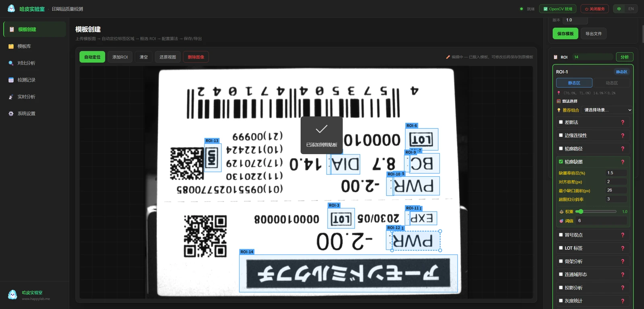
Task: Show help for 差影法 algorithm
Action: (623, 122)
